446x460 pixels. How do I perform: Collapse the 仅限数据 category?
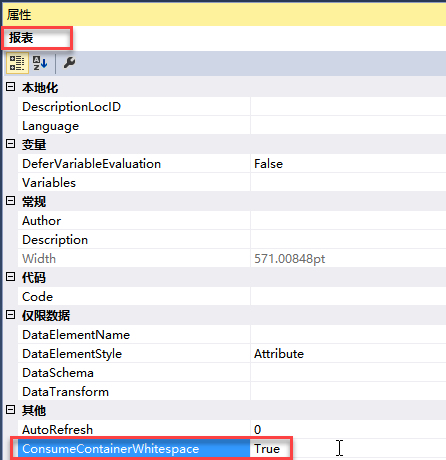(x=11, y=315)
